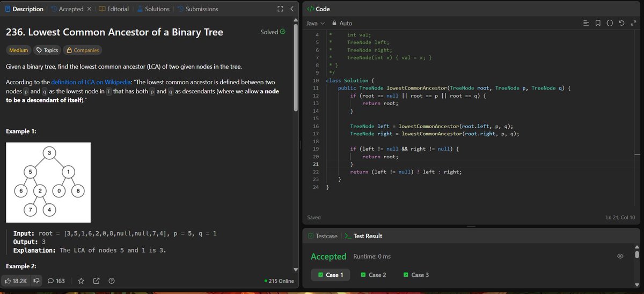Star this problem as favorite

(x=82, y=281)
